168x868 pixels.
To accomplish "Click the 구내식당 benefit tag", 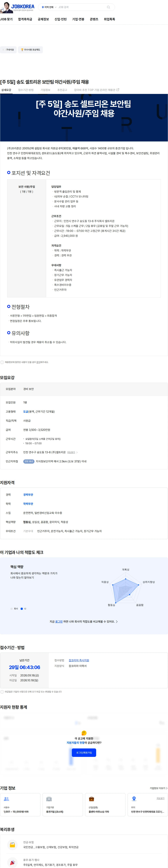I will (x=8, y=50).
